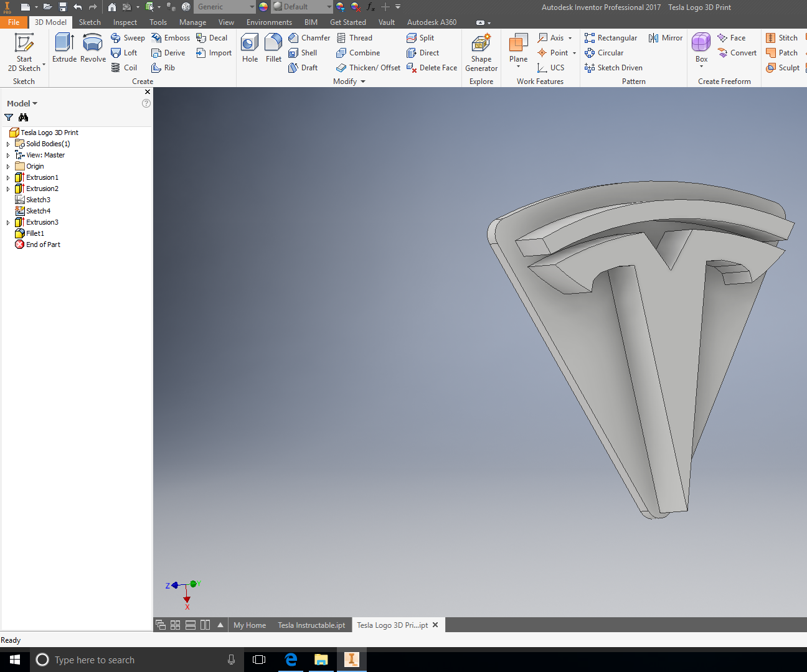Click the browser find binoculars icon
Viewport: 807px width, 672px height.
click(23, 118)
